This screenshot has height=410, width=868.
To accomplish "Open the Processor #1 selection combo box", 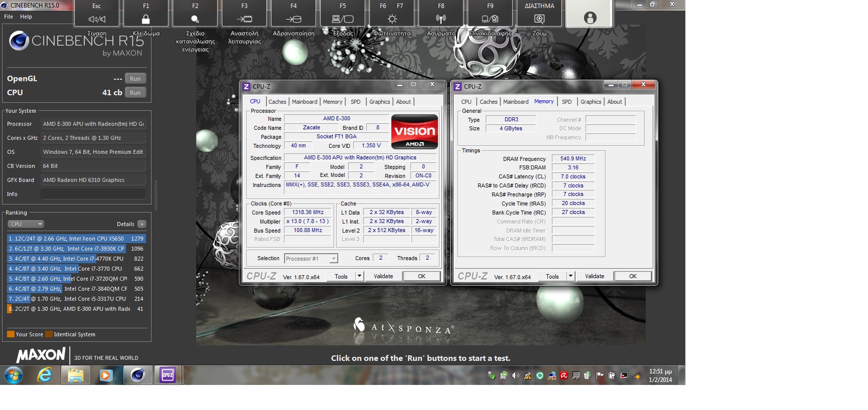I will 311,259.
